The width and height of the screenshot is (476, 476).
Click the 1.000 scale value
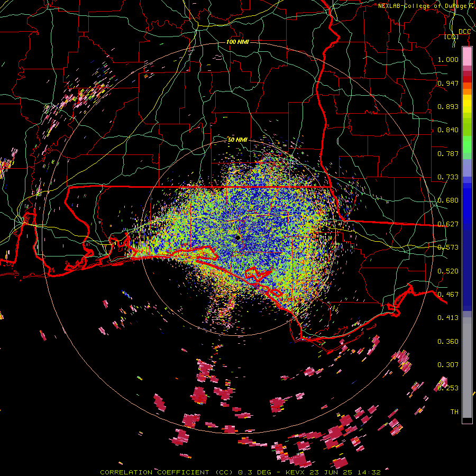click(448, 59)
